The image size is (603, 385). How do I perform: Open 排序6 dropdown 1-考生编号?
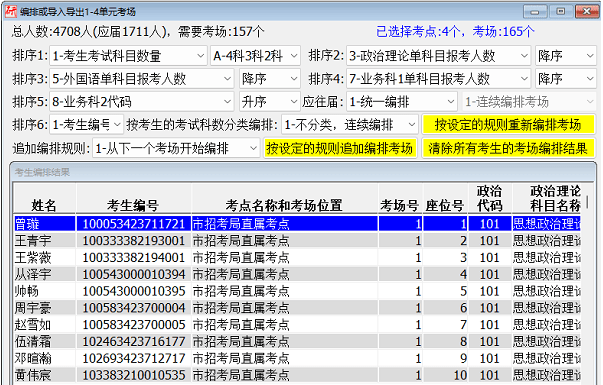pyautogui.click(x=87, y=125)
